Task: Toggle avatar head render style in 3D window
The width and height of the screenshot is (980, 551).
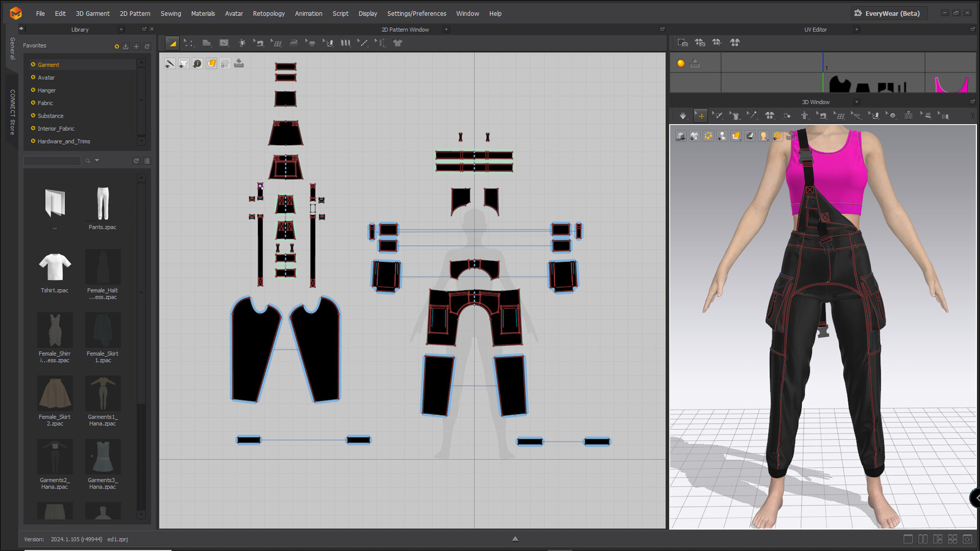Action: (764, 136)
